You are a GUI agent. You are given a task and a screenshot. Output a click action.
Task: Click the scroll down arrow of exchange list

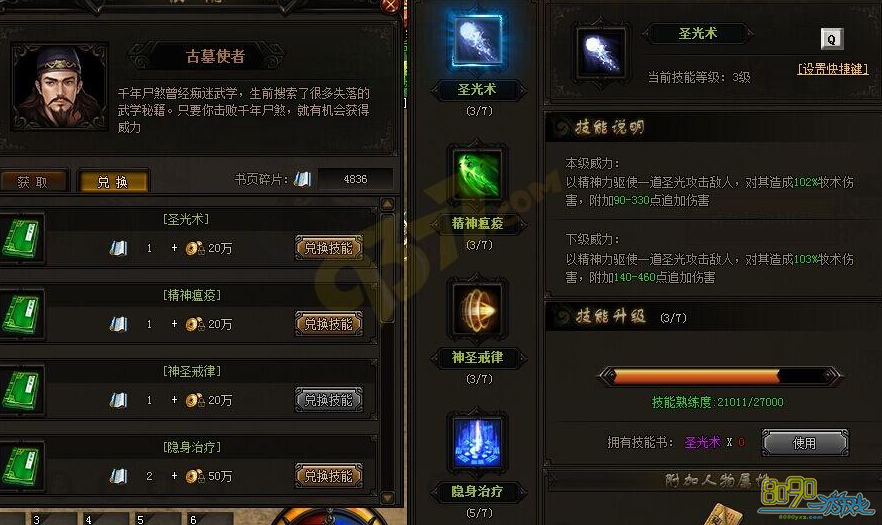(x=388, y=497)
